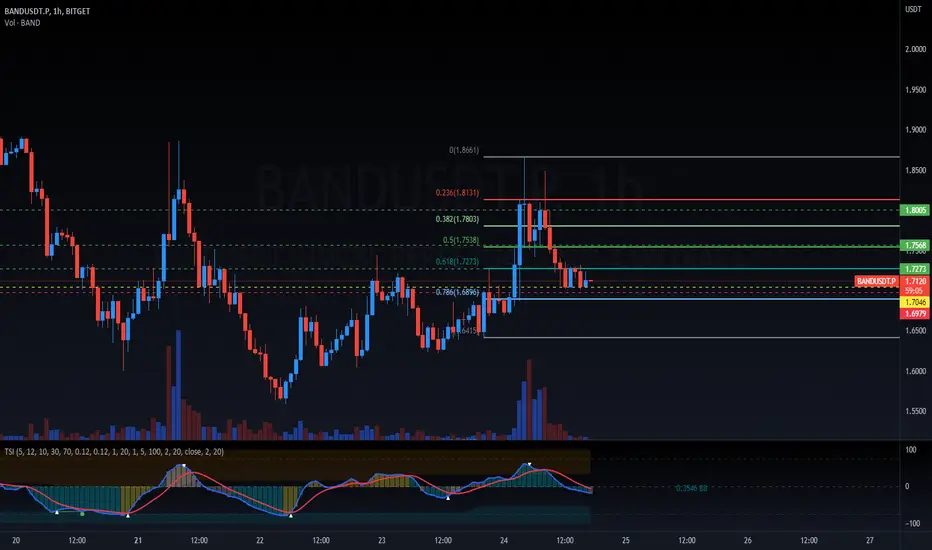The image size is (932, 550).
Task: Click the 1.6000 price axis label
Action: 915,371
